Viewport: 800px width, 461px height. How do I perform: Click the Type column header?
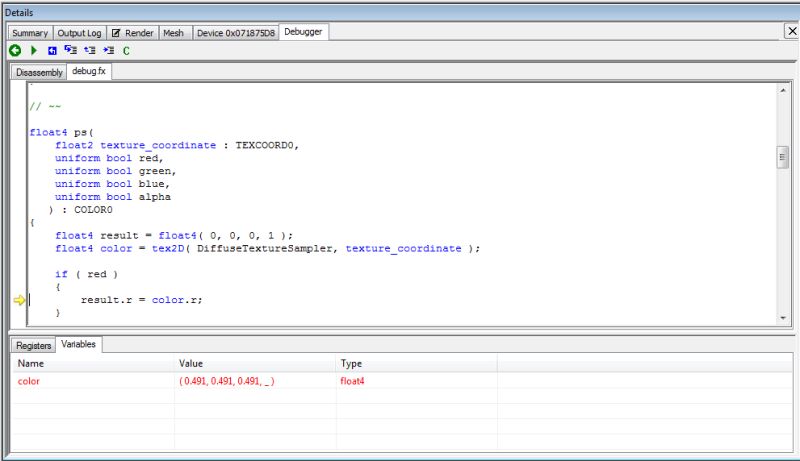416,364
